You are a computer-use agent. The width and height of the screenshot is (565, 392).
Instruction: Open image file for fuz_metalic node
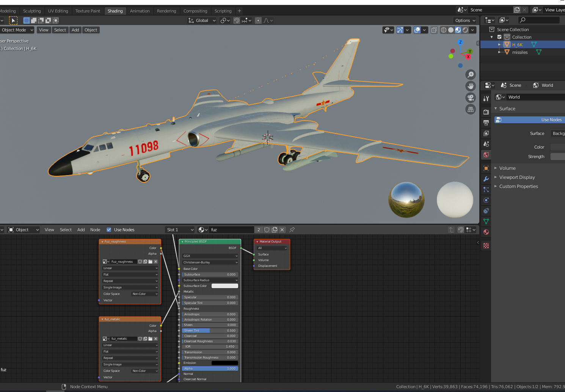151,339
